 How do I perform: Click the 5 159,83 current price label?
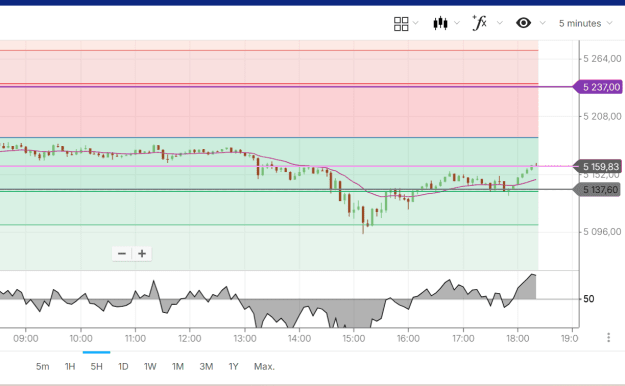tap(597, 166)
